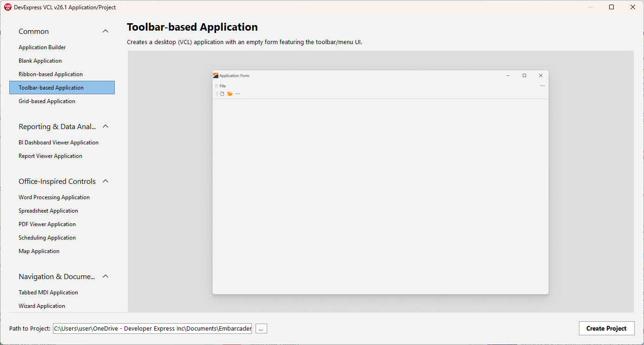Click the New document icon in preview
Image resolution: width=644 pixels, height=345 pixels.
(223, 94)
